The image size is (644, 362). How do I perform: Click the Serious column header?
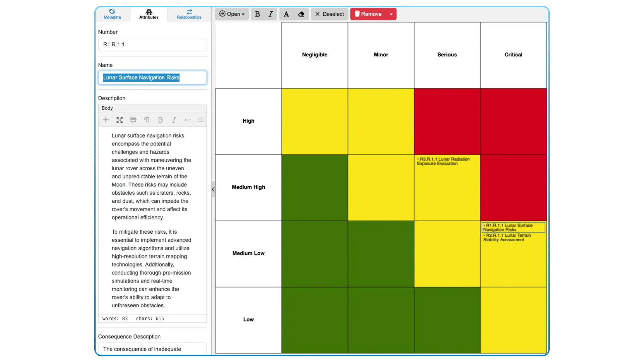447,55
